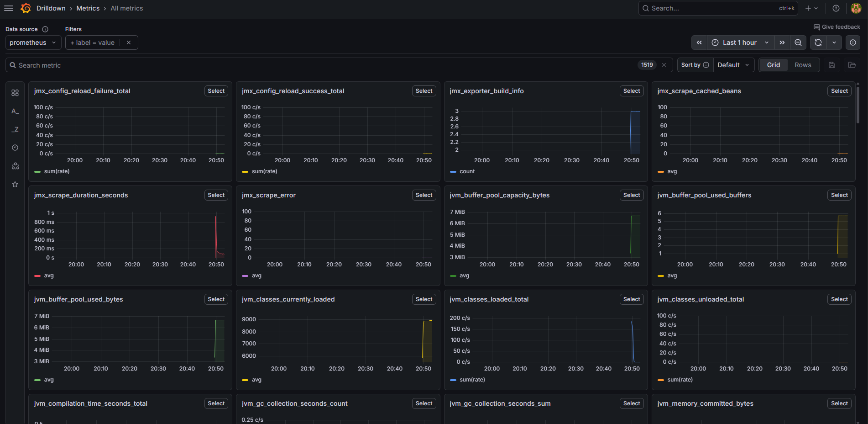868x424 pixels.
Task: Select jmx_config_reload_failure_total metric
Action: point(216,91)
